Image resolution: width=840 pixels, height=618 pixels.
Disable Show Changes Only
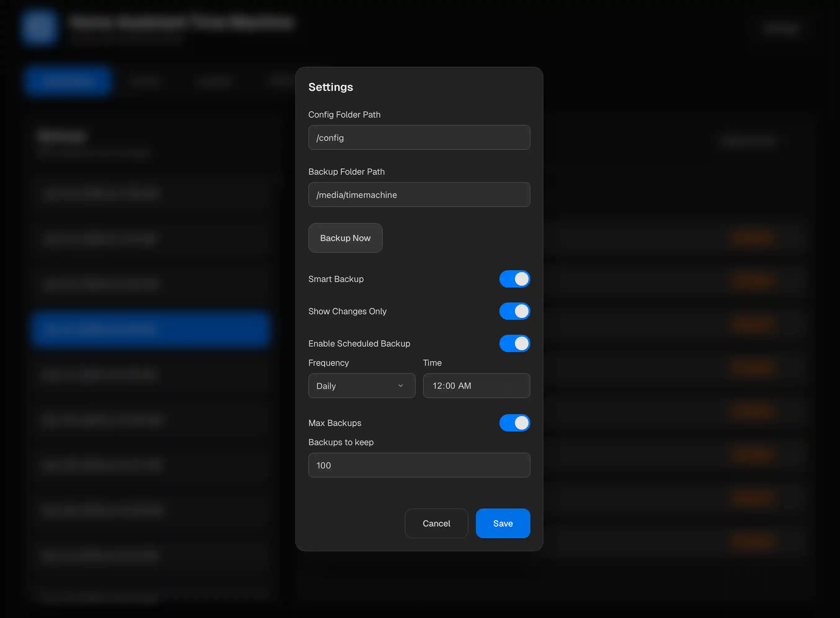[x=515, y=311]
